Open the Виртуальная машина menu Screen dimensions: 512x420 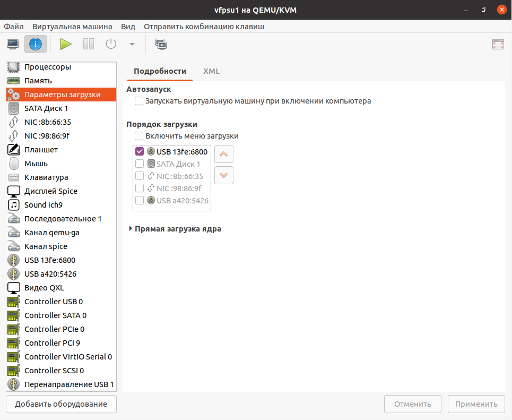72,27
